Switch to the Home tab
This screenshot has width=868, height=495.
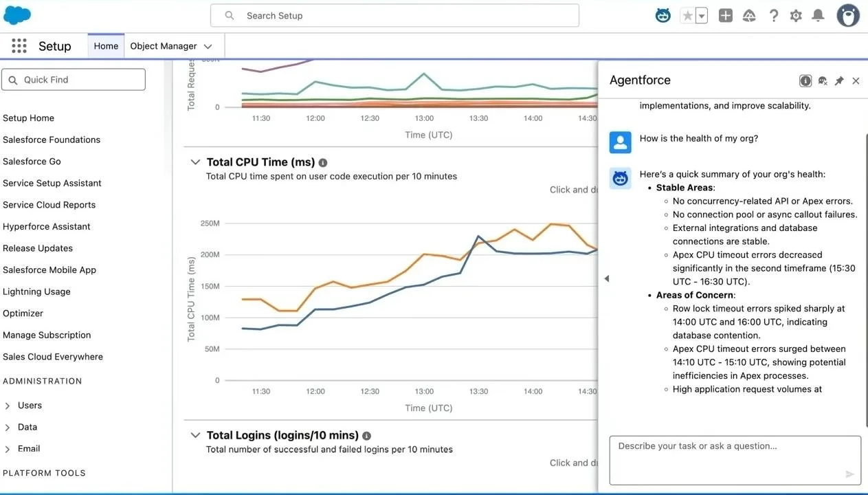106,46
